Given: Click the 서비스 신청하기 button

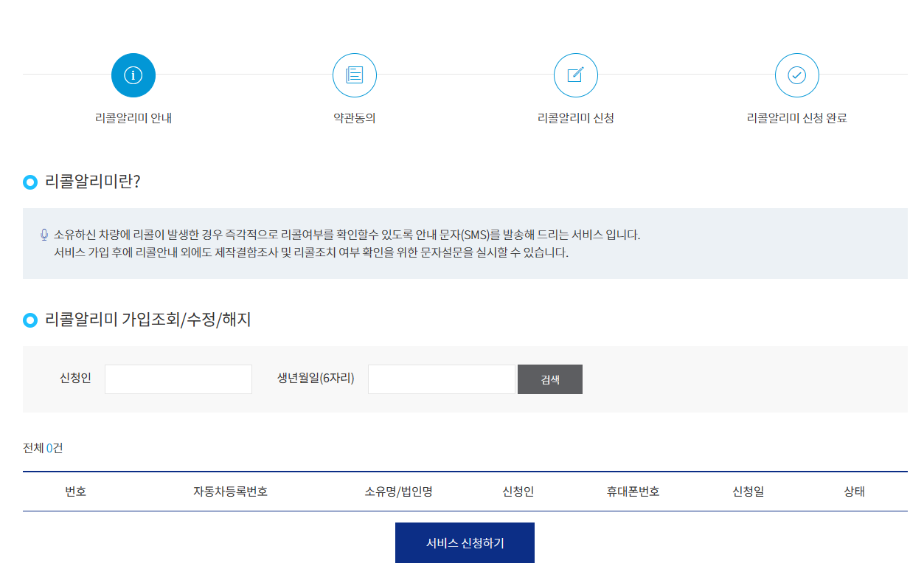Looking at the screenshot, I should [465, 542].
